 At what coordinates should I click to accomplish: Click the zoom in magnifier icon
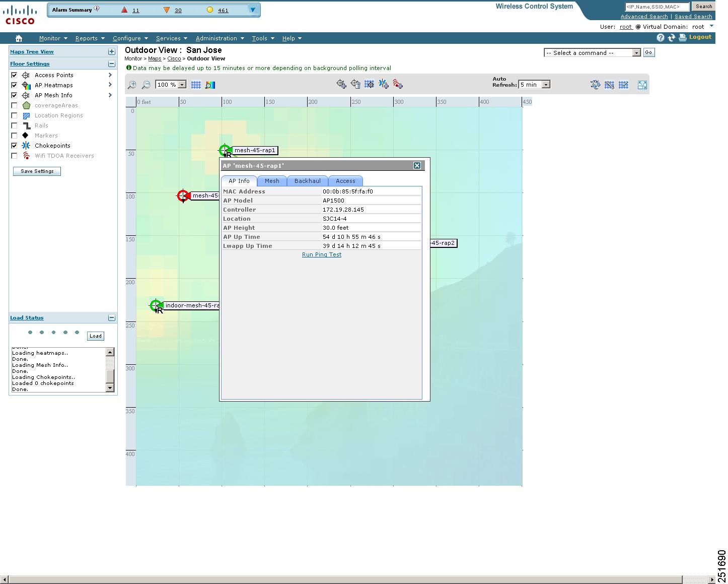132,85
